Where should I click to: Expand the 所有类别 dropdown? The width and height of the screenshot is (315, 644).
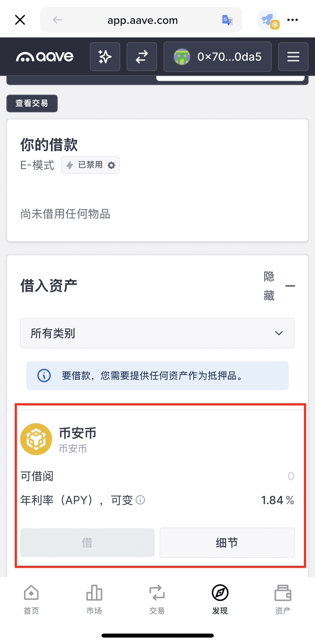(x=157, y=333)
